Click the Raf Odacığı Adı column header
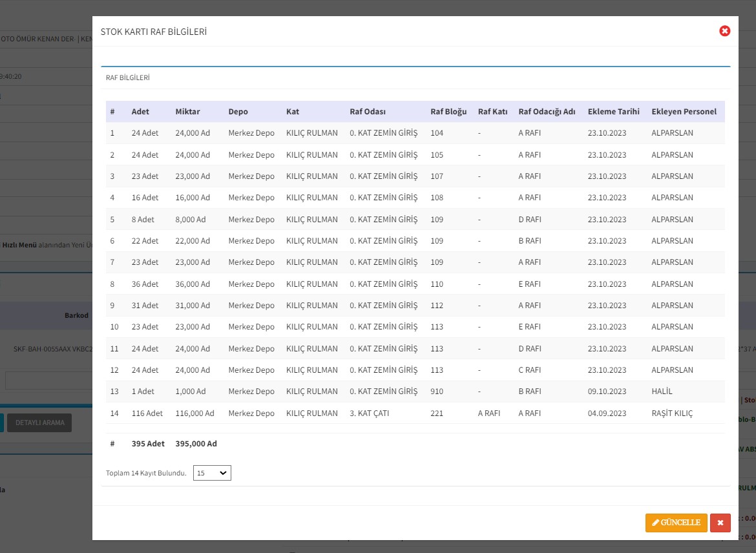Viewport: 756px width, 553px height. point(547,112)
